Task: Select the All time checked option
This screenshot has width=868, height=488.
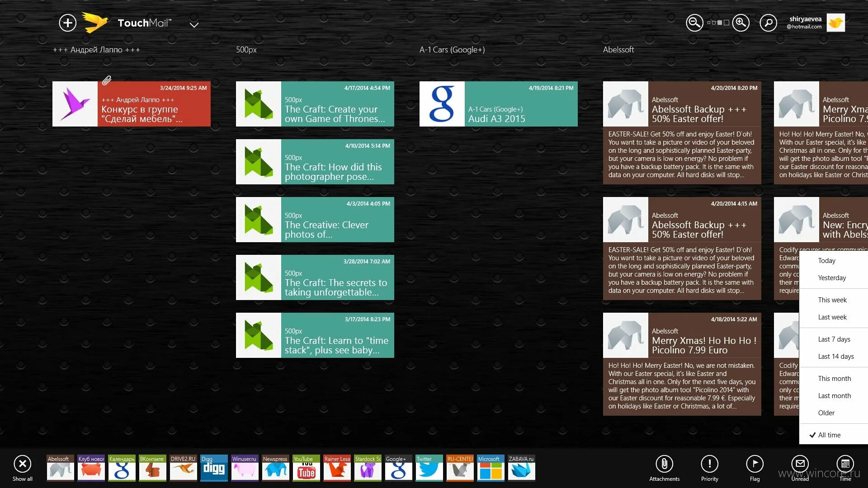Action: click(829, 435)
